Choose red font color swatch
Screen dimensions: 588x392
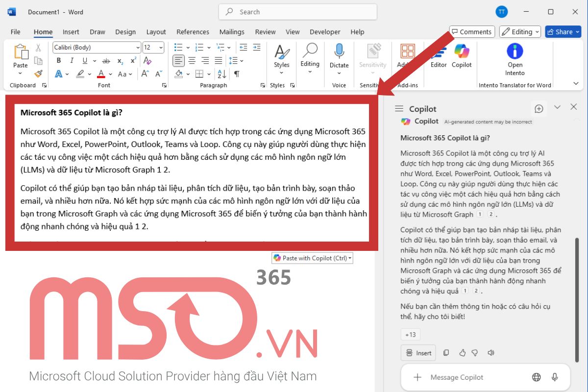pyautogui.click(x=101, y=74)
